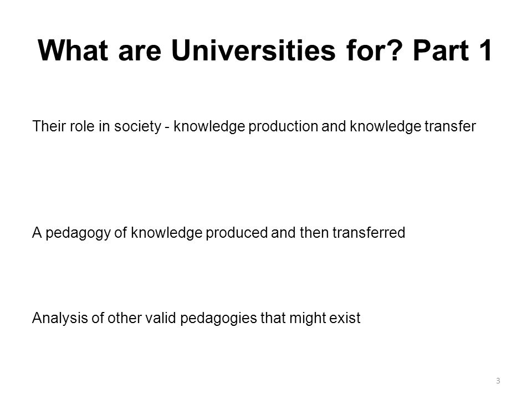Click the slide title 'What are Universities for? Part 1'
The width and height of the screenshot is (532, 399).
265,50
